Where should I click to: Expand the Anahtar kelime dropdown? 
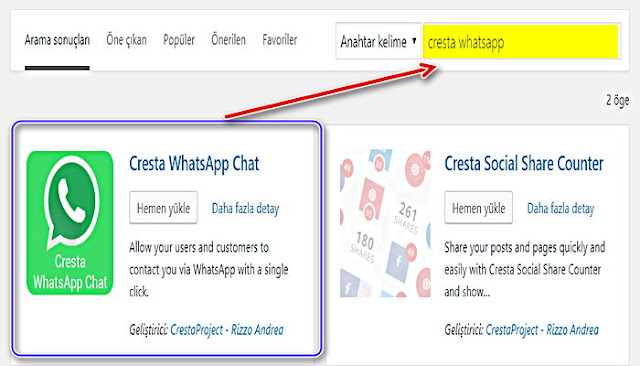pyautogui.click(x=378, y=41)
